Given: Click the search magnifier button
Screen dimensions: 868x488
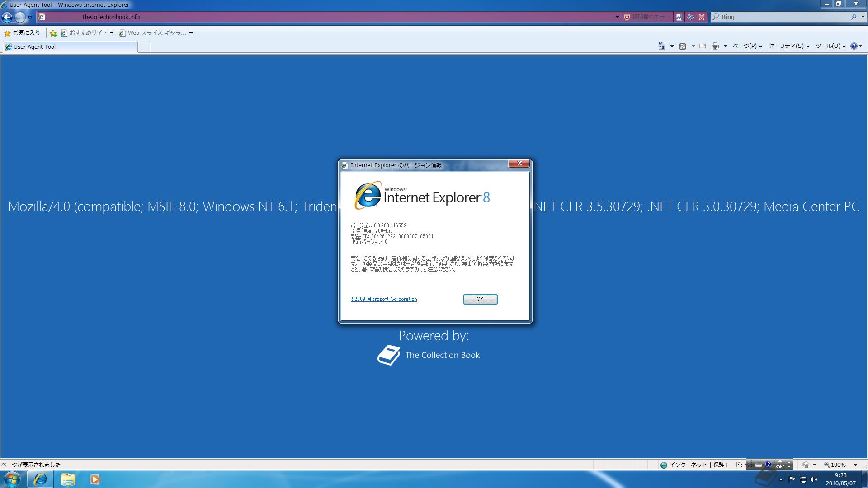Looking at the screenshot, I should [854, 17].
